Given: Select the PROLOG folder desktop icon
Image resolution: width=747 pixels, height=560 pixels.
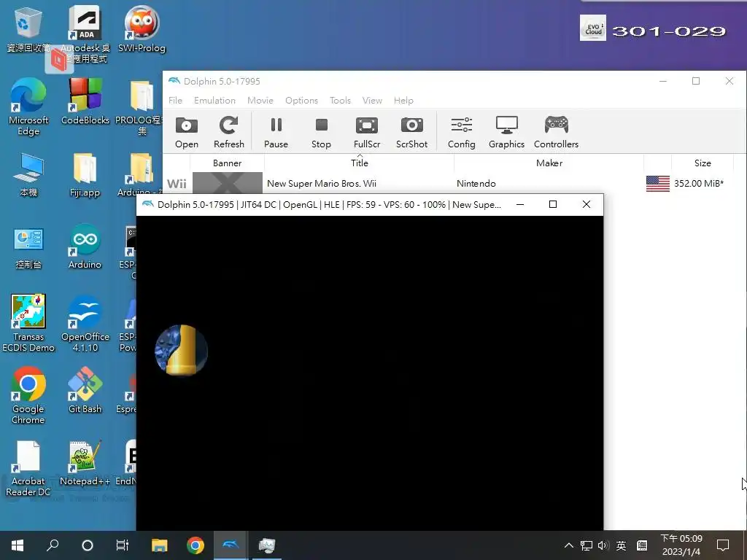Looking at the screenshot, I should pos(142,107).
